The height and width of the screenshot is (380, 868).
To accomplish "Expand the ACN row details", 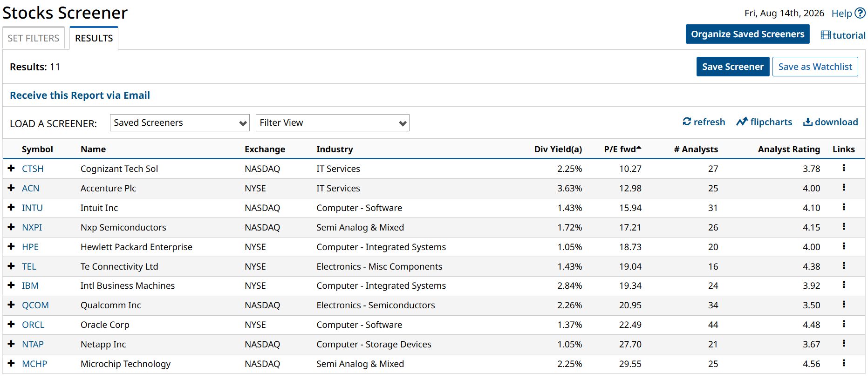I will [x=11, y=188].
